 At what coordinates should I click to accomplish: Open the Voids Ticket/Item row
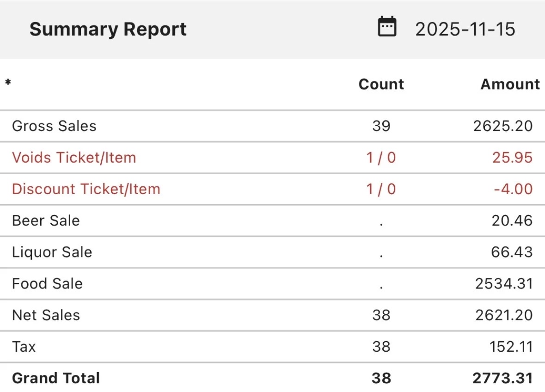click(x=74, y=158)
